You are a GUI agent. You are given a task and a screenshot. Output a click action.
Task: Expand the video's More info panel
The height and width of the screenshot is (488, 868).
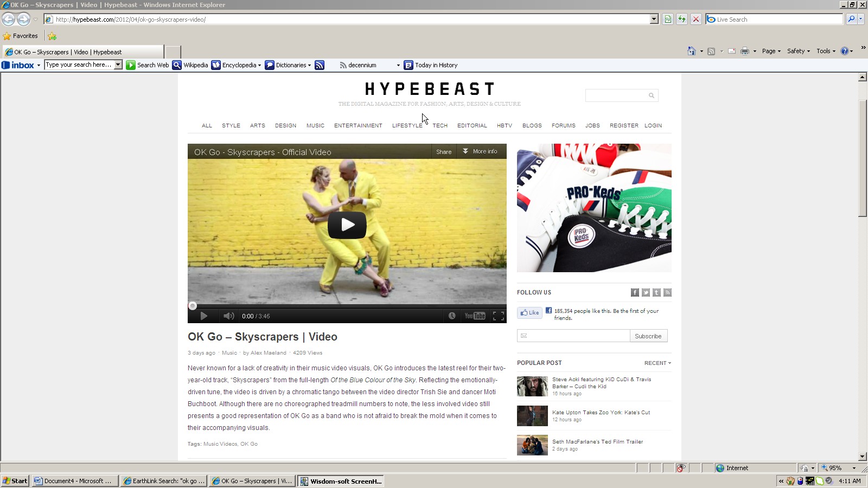[480, 152]
